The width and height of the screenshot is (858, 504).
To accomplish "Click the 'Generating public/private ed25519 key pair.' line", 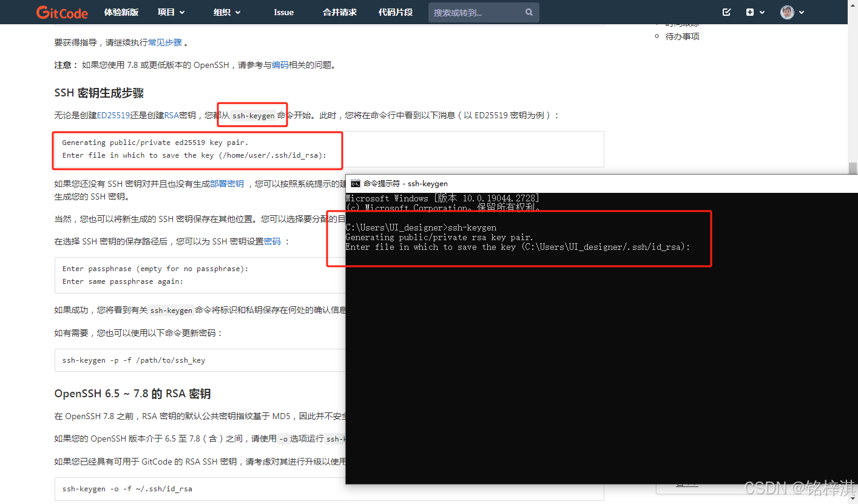I will [x=155, y=143].
